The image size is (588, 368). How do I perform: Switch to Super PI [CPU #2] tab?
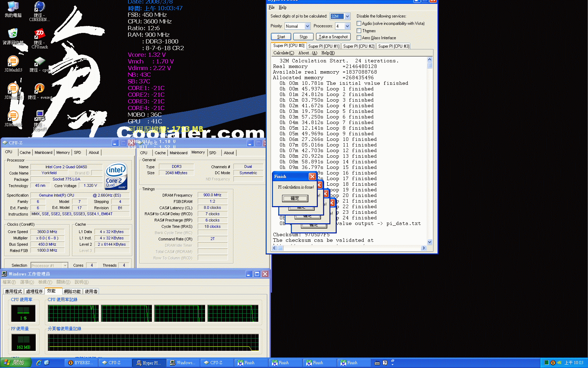coord(359,46)
